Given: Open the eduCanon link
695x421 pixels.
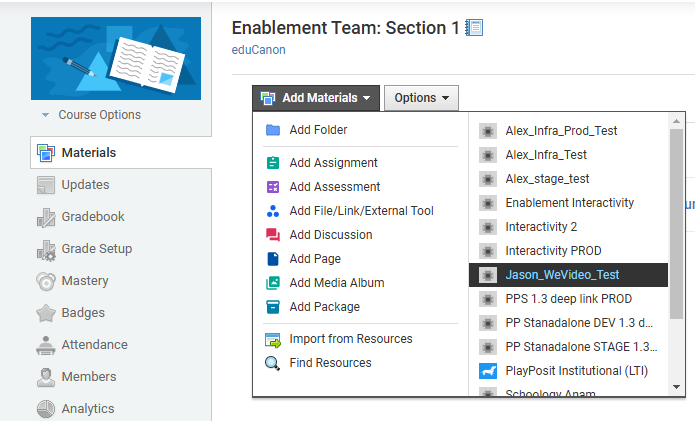Looking at the screenshot, I should [x=258, y=50].
